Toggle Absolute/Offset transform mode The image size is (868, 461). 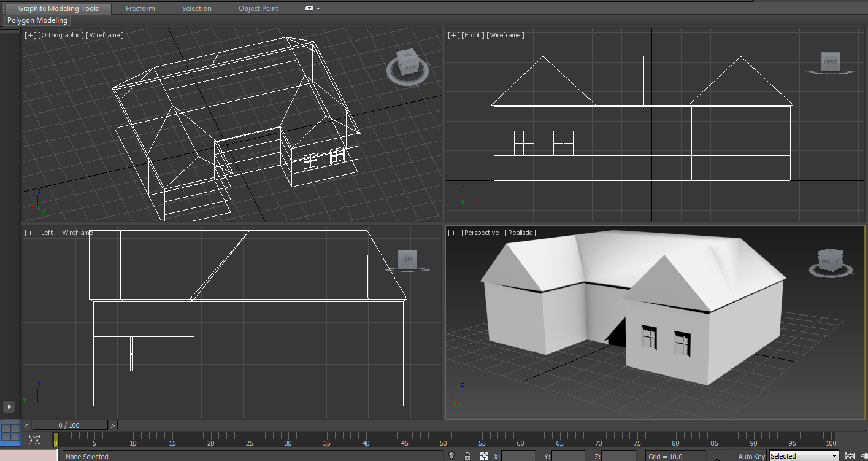[x=483, y=455]
